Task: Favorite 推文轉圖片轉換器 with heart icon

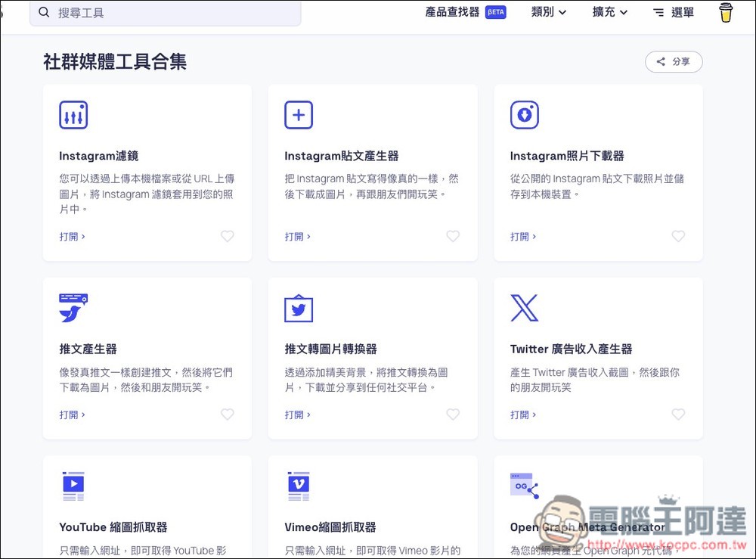Action: (x=453, y=415)
